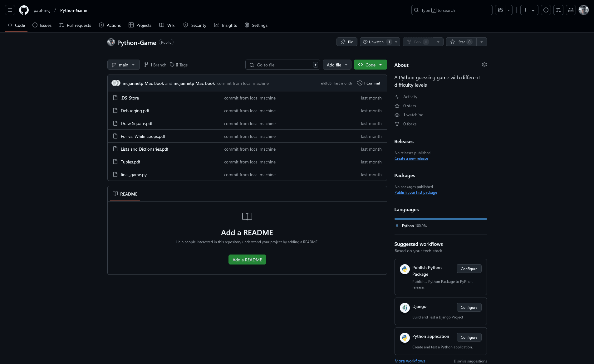
Task: Expand the main branch dropdown
Action: click(123, 65)
